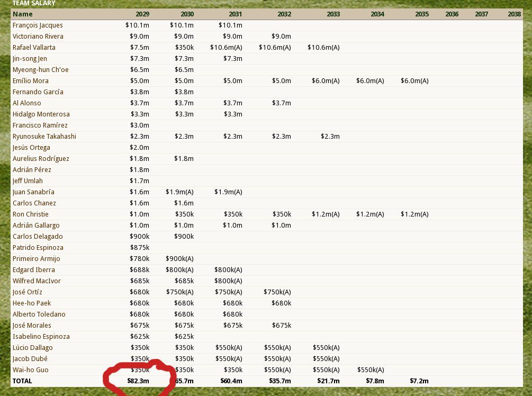Select Ryunosuke Takahashi's row
The height and width of the screenshot is (396, 532).
44,136
